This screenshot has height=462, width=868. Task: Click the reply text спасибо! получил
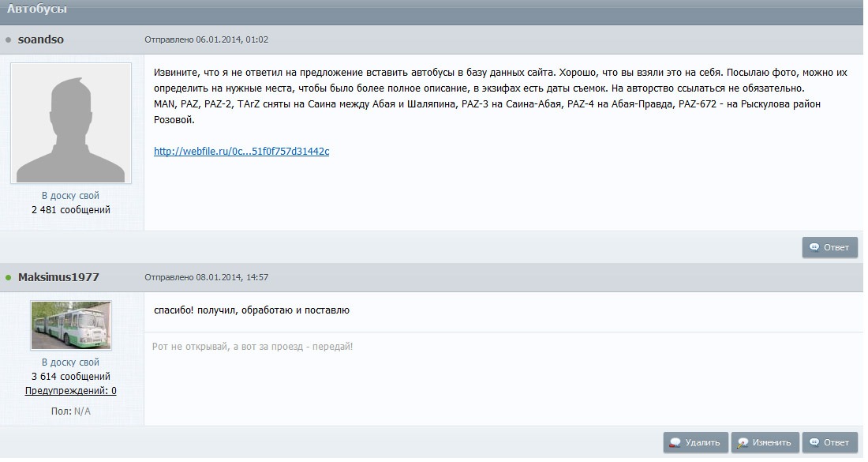click(x=251, y=310)
